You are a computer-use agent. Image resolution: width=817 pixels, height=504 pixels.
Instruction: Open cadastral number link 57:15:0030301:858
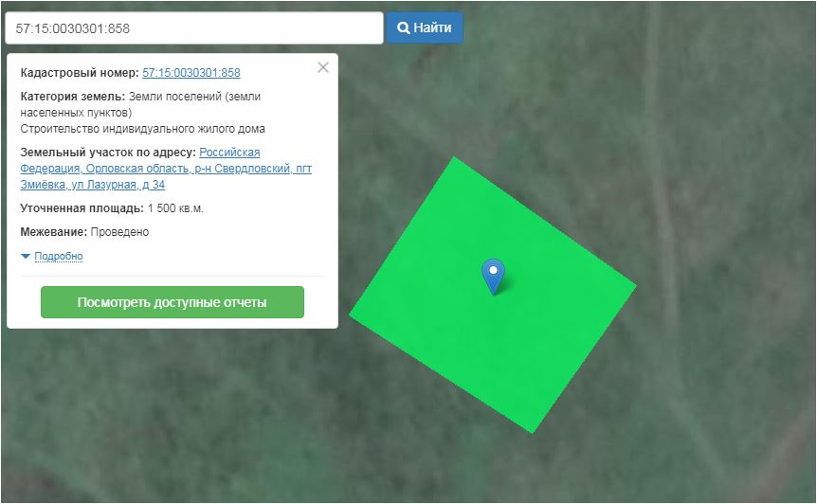tap(191, 73)
